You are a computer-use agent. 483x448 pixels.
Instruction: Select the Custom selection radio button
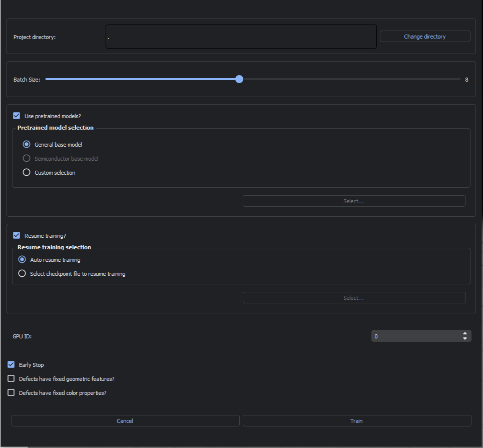pyautogui.click(x=27, y=173)
